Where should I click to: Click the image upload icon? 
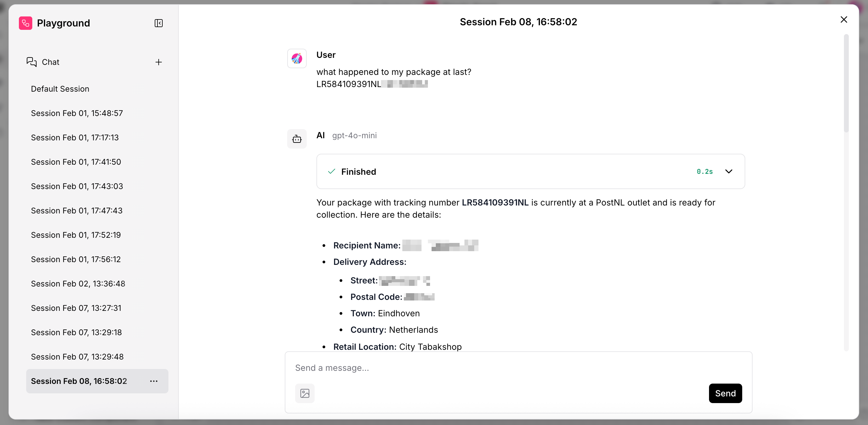(x=305, y=393)
